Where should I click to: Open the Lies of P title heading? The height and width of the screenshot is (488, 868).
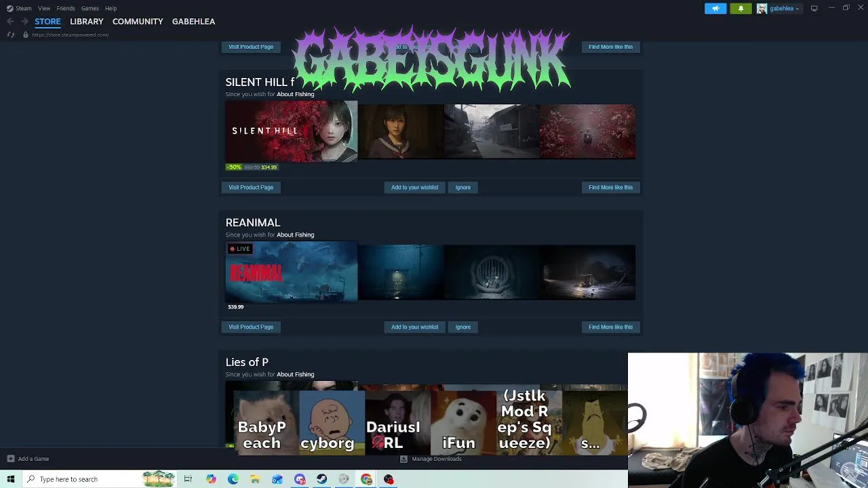click(x=247, y=362)
